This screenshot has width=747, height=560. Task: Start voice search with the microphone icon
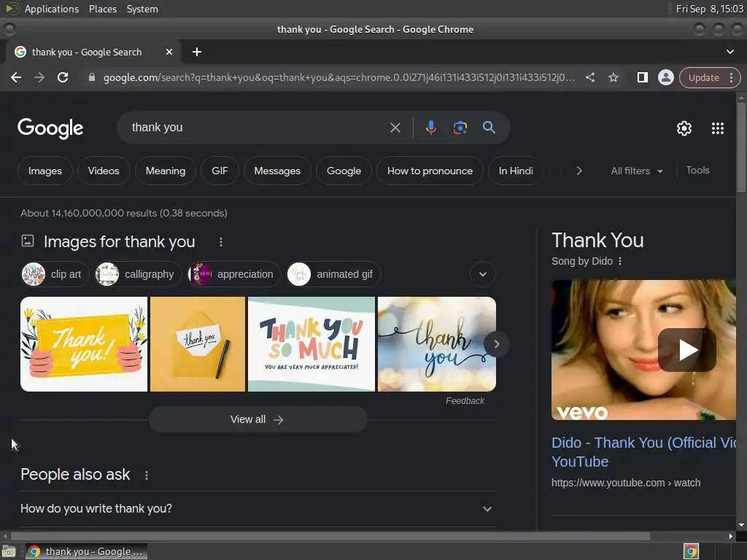pos(430,128)
